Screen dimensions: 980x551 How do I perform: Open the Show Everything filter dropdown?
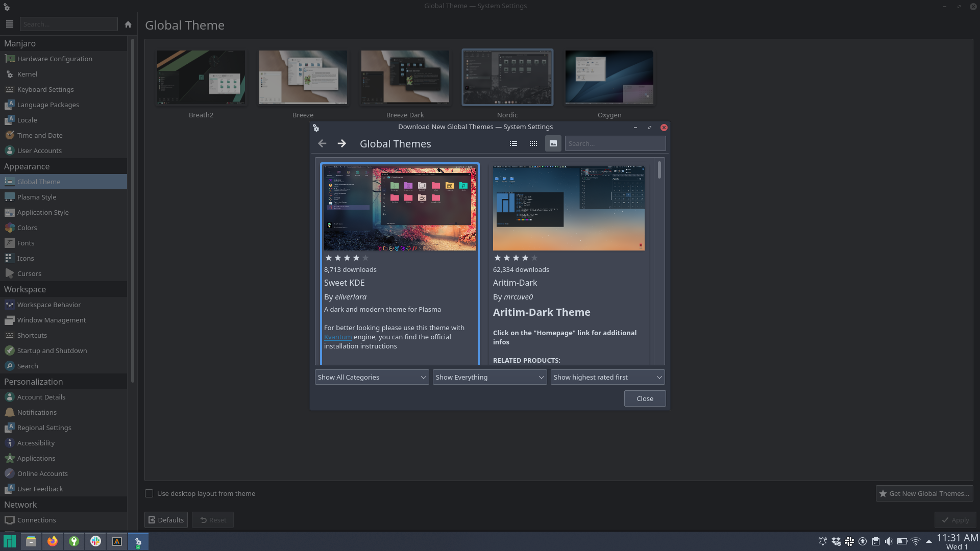pos(489,377)
